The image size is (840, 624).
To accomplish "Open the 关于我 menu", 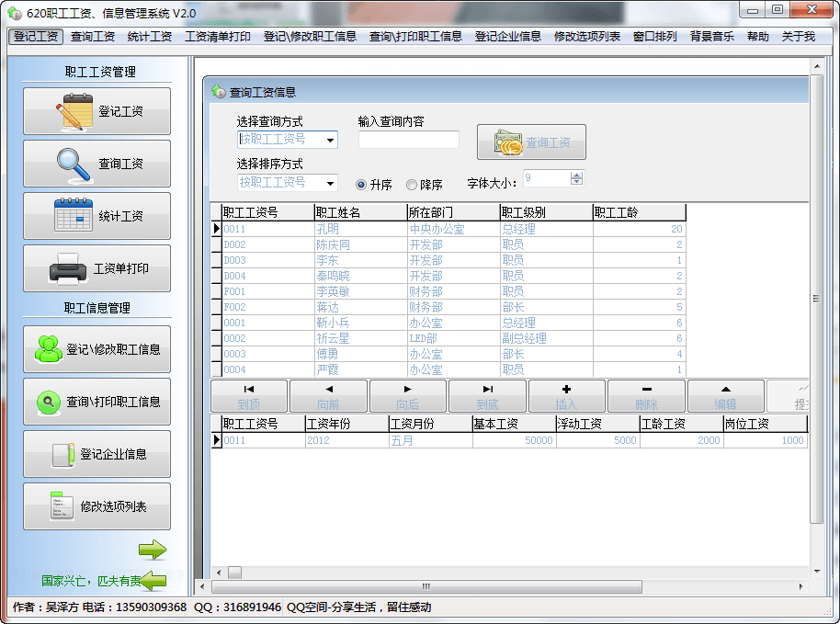I will [798, 37].
